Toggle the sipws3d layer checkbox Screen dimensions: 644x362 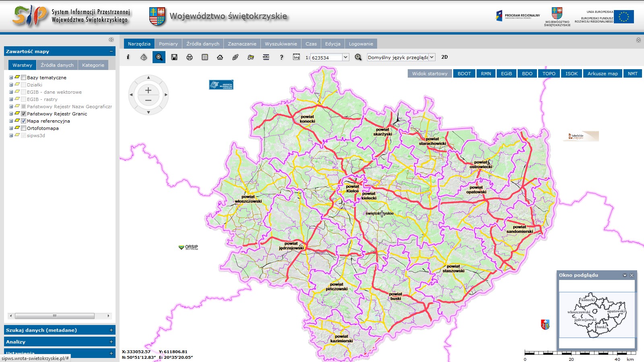pos(24,136)
